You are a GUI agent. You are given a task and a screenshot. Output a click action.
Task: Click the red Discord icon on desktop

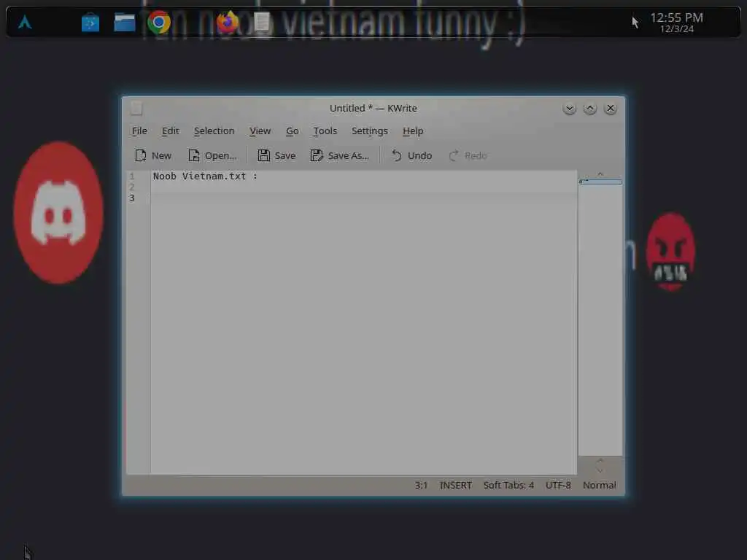point(58,212)
